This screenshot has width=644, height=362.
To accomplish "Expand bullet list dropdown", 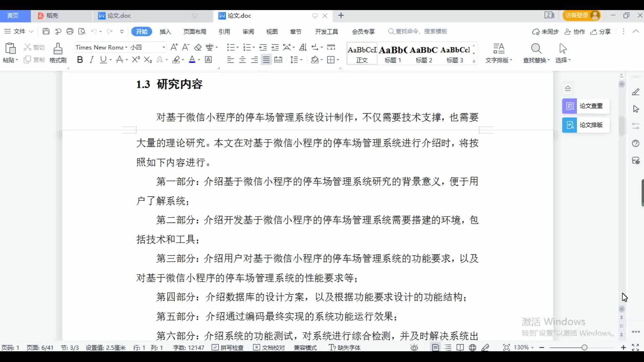I will tap(237, 47).
